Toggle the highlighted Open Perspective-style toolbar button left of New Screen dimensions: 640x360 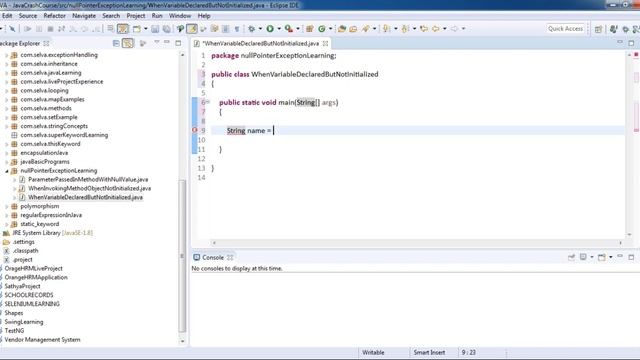tap(123, 29)
